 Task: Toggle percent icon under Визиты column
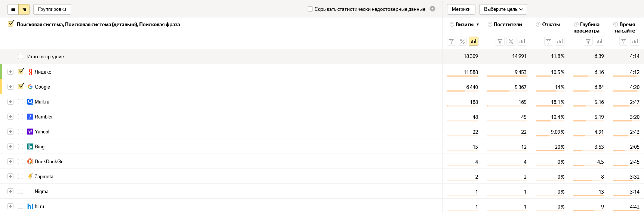(462, 41)
